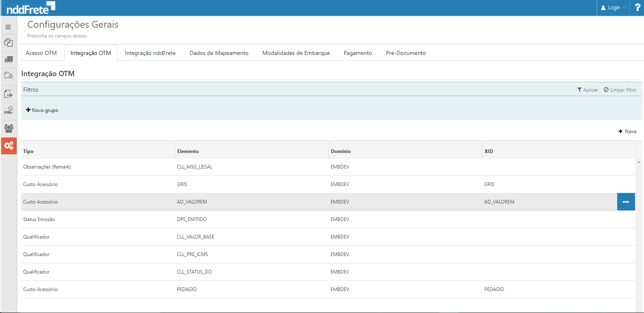Go to the Pagamento tab
The height and width of the screenshot is (313, 644).
click(357, 53)
